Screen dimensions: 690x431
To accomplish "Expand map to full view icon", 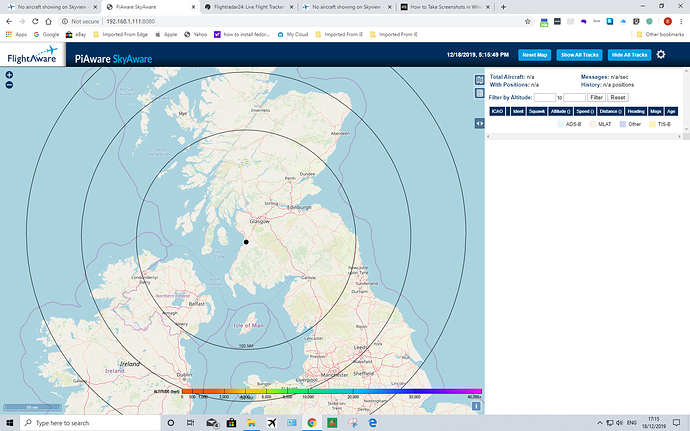I will click(479, 80).
